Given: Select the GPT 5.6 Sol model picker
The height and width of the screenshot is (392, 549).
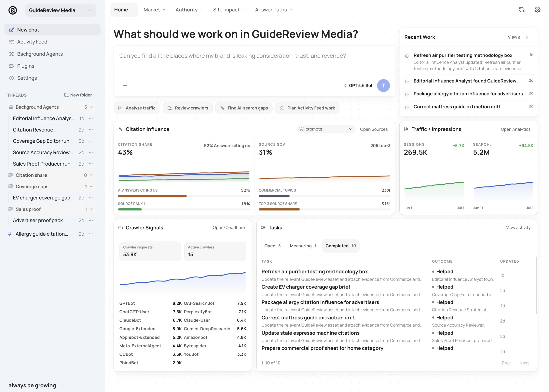Looking at the screenshot, I should pos(358,85).
